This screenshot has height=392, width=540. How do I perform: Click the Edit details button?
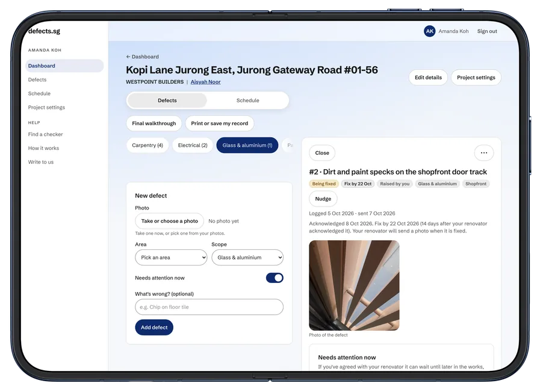point(428,78)
